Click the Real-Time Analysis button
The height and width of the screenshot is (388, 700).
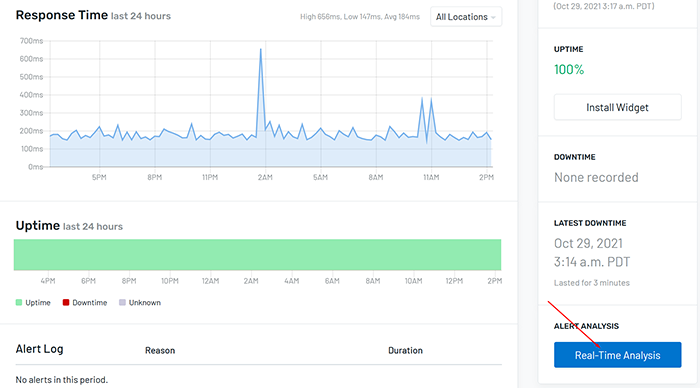click(617, 355)
